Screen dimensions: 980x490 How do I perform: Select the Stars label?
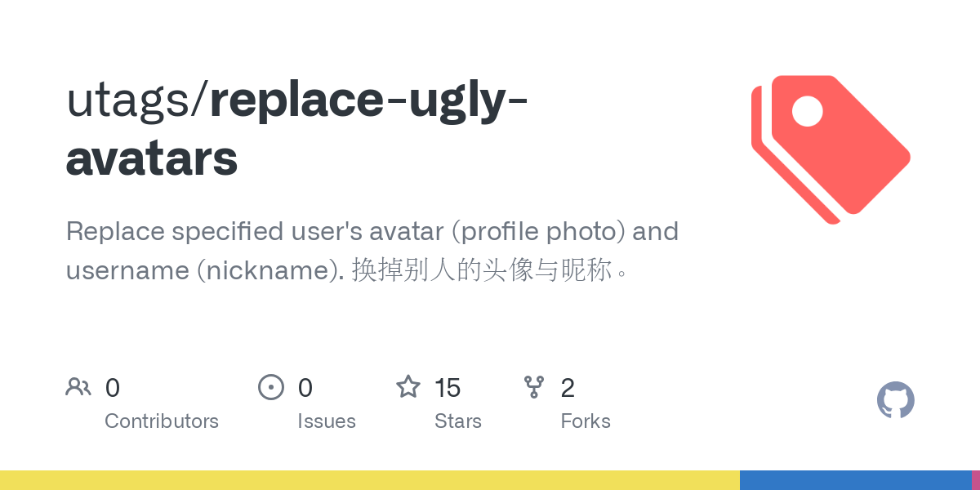[x=458, y=421]
